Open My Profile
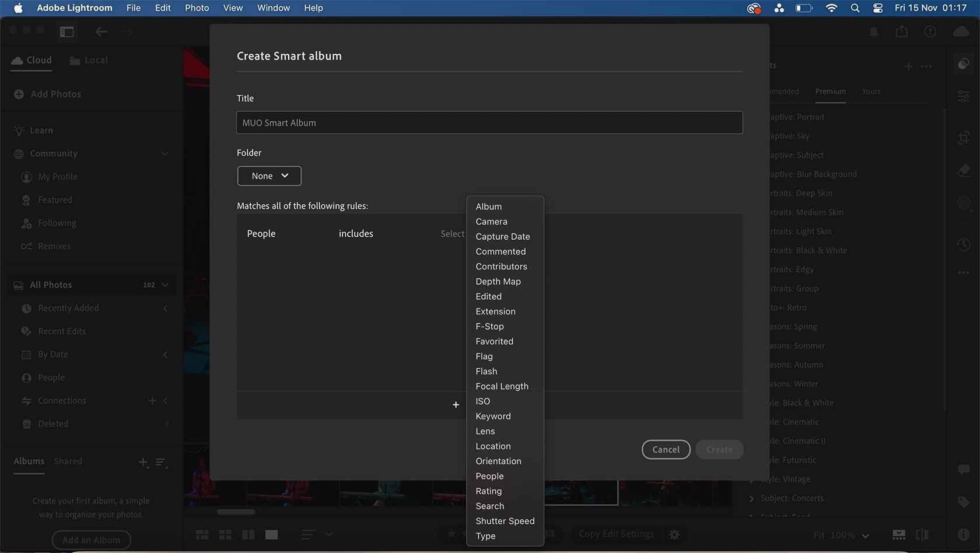 (x=49, y=177)
